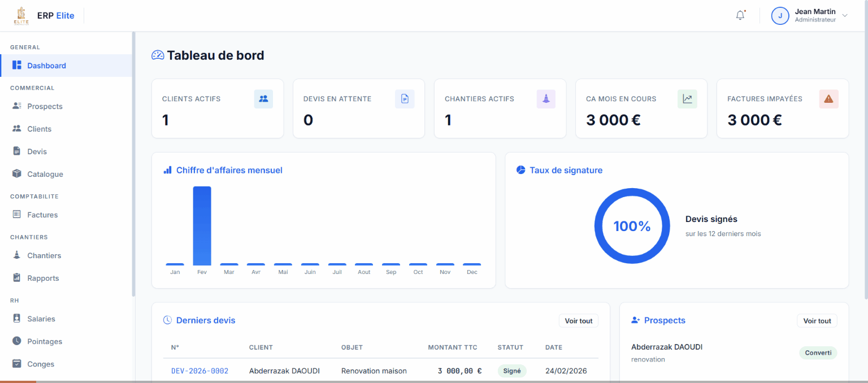Click the CA mois en cours chart icon
The height and width of the screenshot is (383, 868).
pos(687,98)
